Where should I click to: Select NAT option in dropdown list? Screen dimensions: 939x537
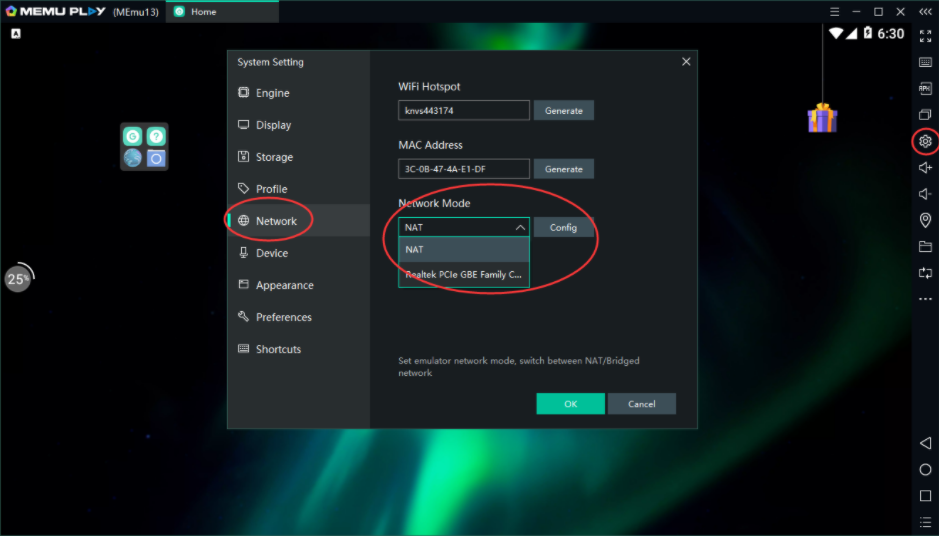(x=463, y=250)
